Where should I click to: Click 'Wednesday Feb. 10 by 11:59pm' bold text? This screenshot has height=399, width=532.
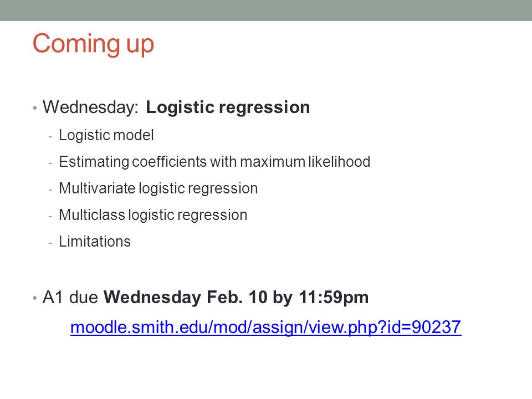tap(236, 298)
